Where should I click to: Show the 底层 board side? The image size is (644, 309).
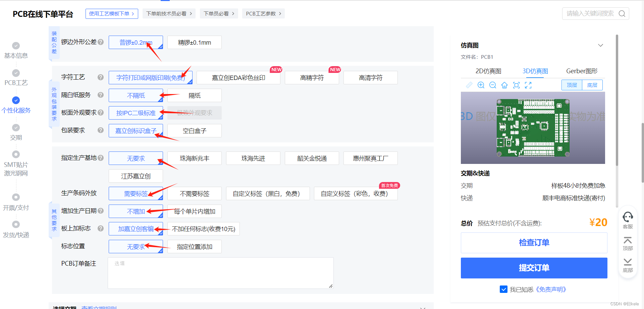[592, 85]
